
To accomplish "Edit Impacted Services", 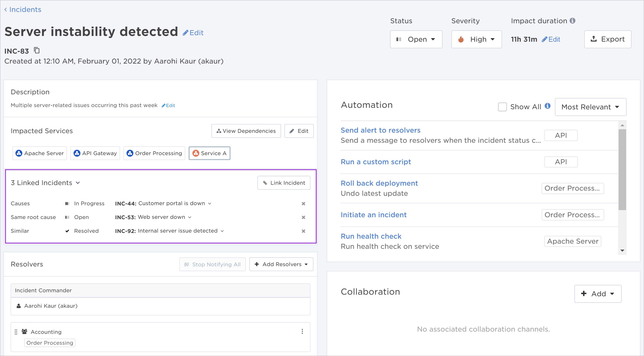I will coord(299,131).
